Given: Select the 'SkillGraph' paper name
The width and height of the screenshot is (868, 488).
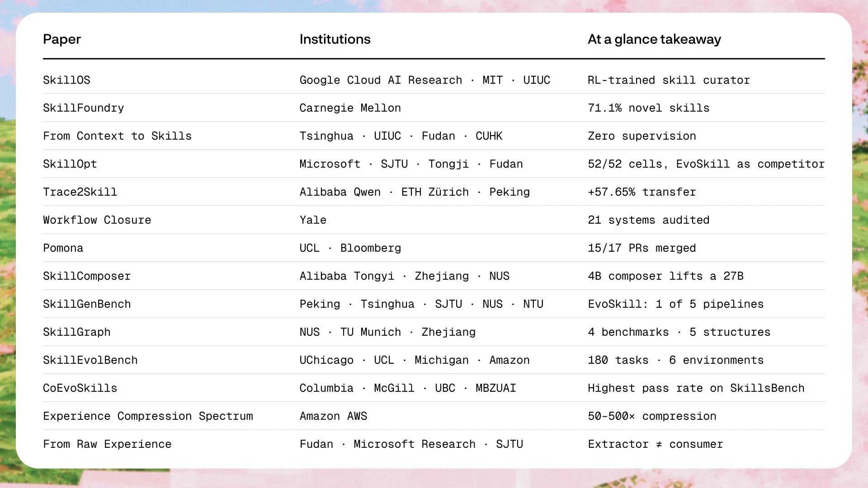Looking at the screenshot, I should [76, 332].
